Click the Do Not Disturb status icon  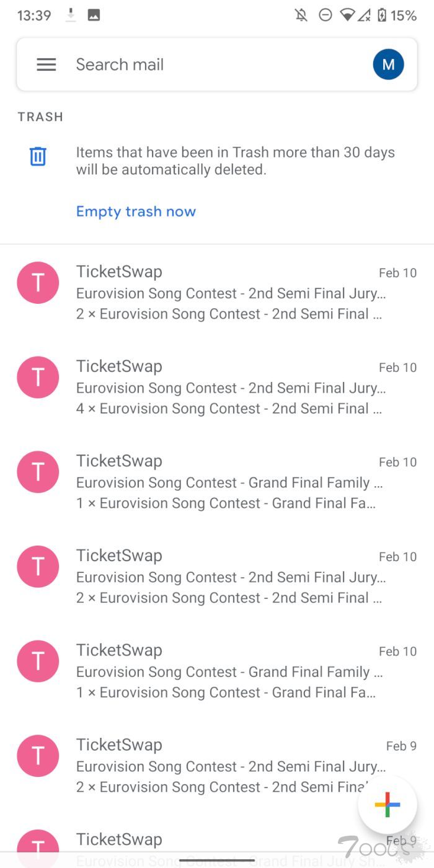325,15
